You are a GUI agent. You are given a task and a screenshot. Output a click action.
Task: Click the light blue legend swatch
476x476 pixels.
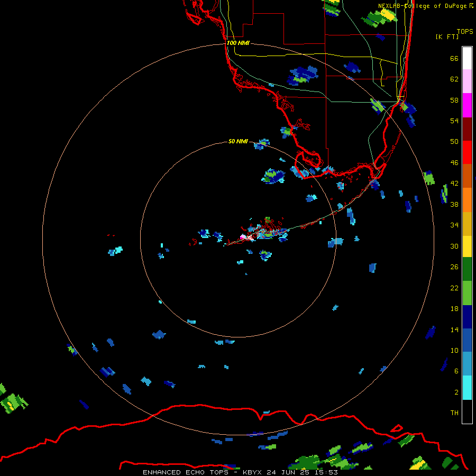467,364
